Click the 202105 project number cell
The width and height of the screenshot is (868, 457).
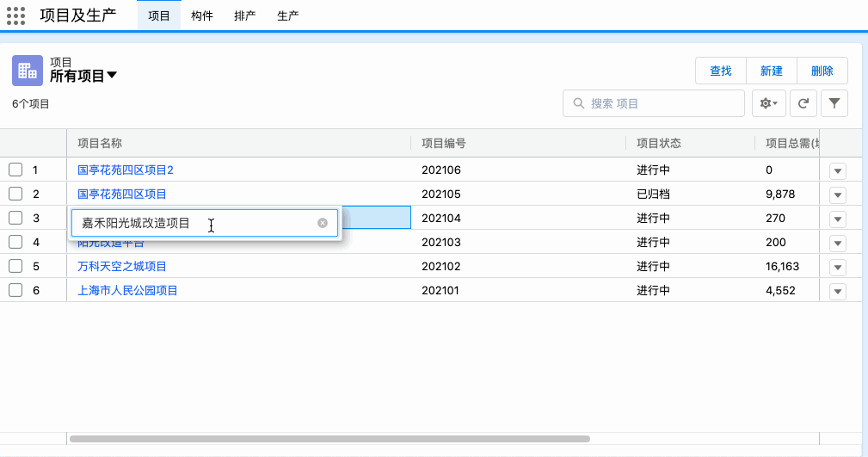(x=441, y=194)
